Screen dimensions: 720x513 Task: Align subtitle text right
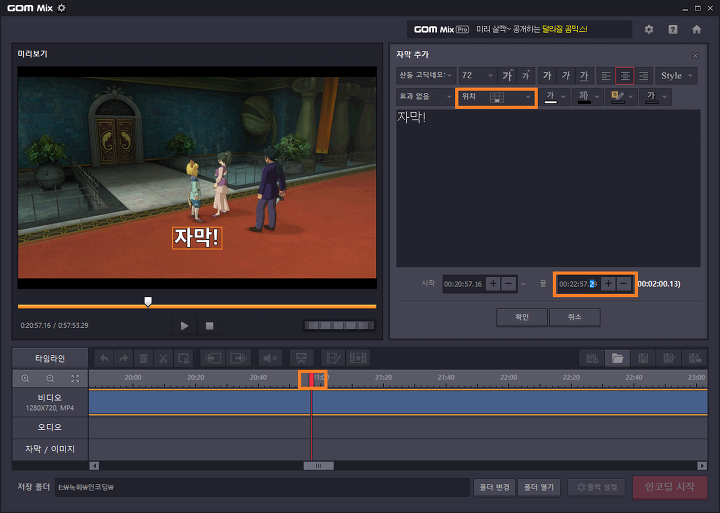[x=643, y=76]
